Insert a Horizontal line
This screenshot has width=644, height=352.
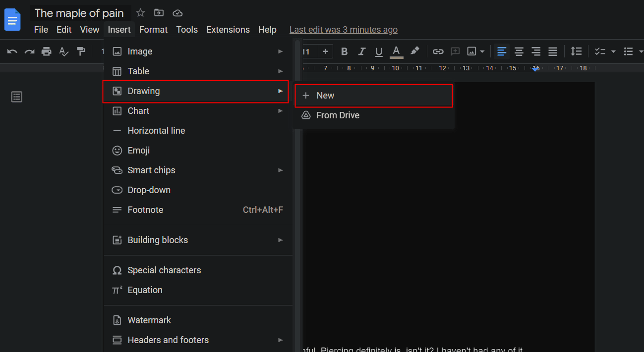coord(198,131)
